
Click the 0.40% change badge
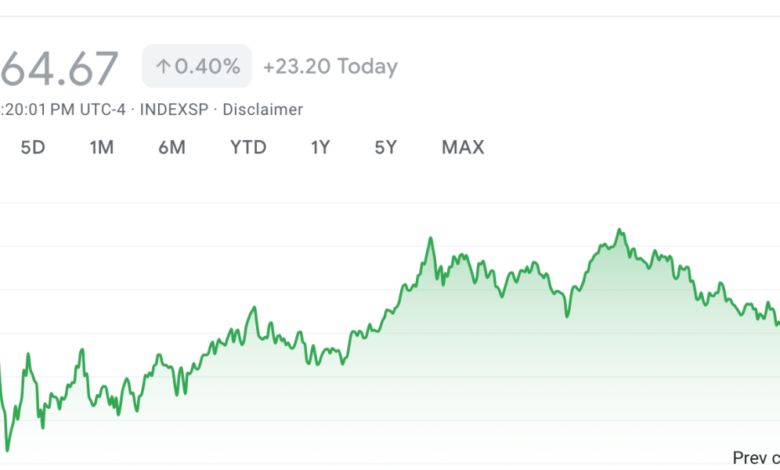click(197, 67)
